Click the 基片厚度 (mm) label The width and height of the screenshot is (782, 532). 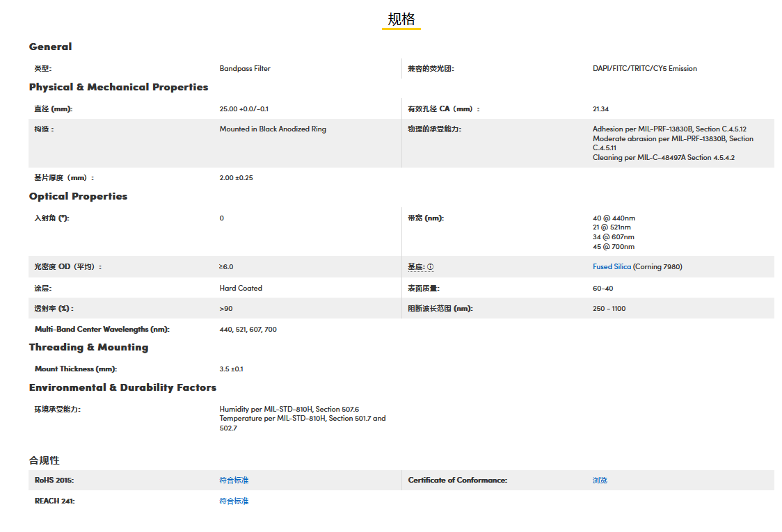pyautogui.click(x=64, y=177)
